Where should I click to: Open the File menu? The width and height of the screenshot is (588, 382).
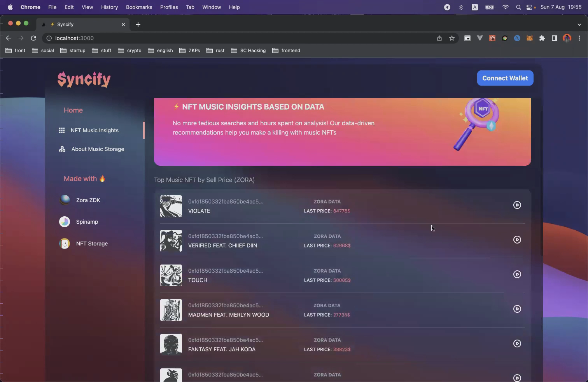52,7
